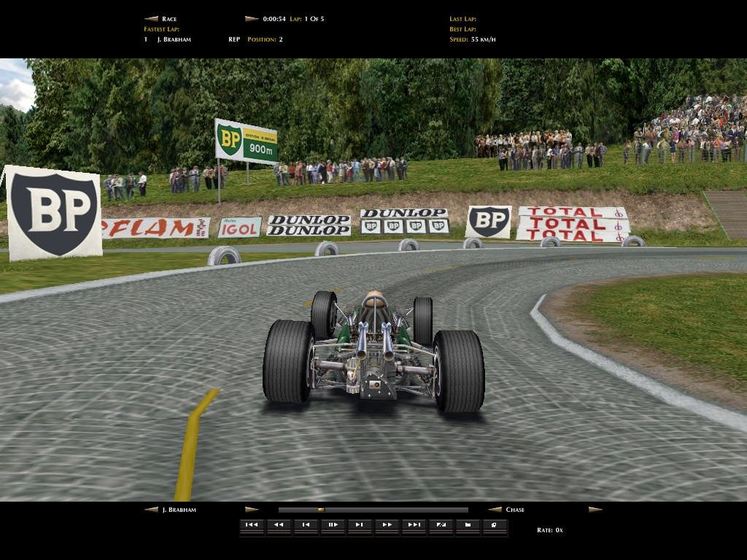The width and height of the screenshot is (747, 560).
Task: Save the current replay clip
Action: click(493, 524)
